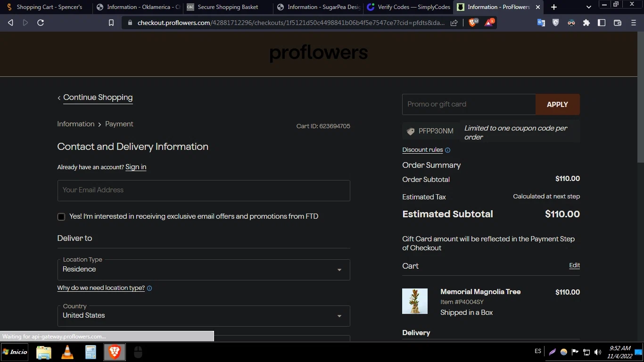Click the 'Limited to one coupon code' note
644x362 pixels.
click(x=516, y=132)
